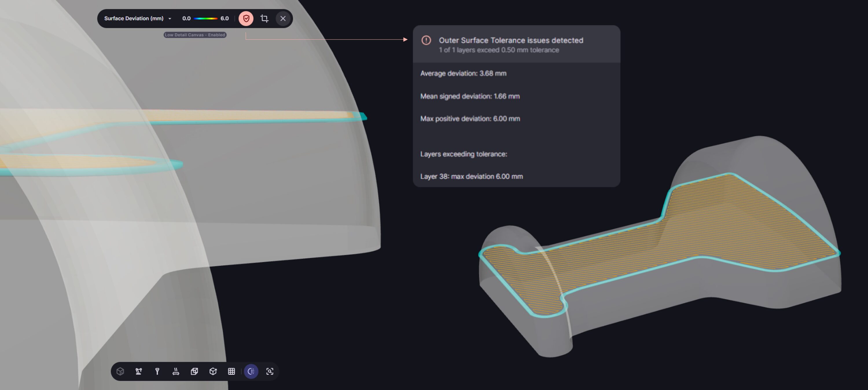Toggle the heated bed icon
The width and height of the screenshot is (868, 390).
pyautogui.click(x=176, y=371)
